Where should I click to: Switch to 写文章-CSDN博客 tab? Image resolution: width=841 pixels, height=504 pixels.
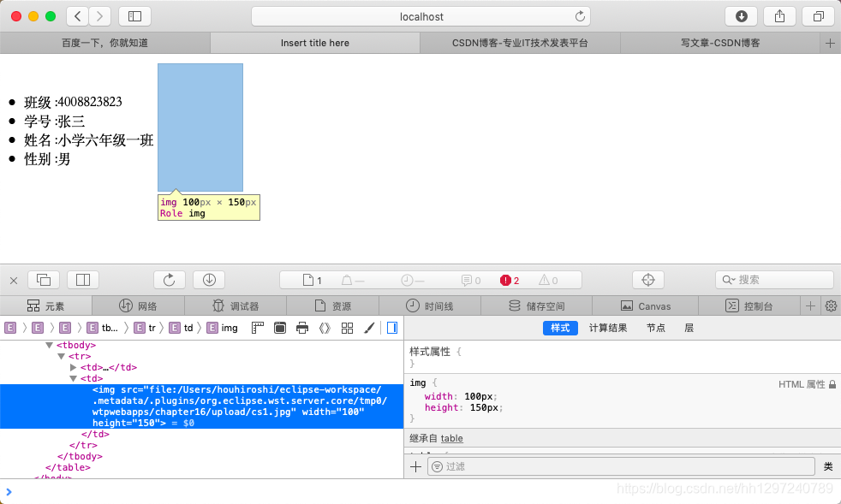coord(720,43)
